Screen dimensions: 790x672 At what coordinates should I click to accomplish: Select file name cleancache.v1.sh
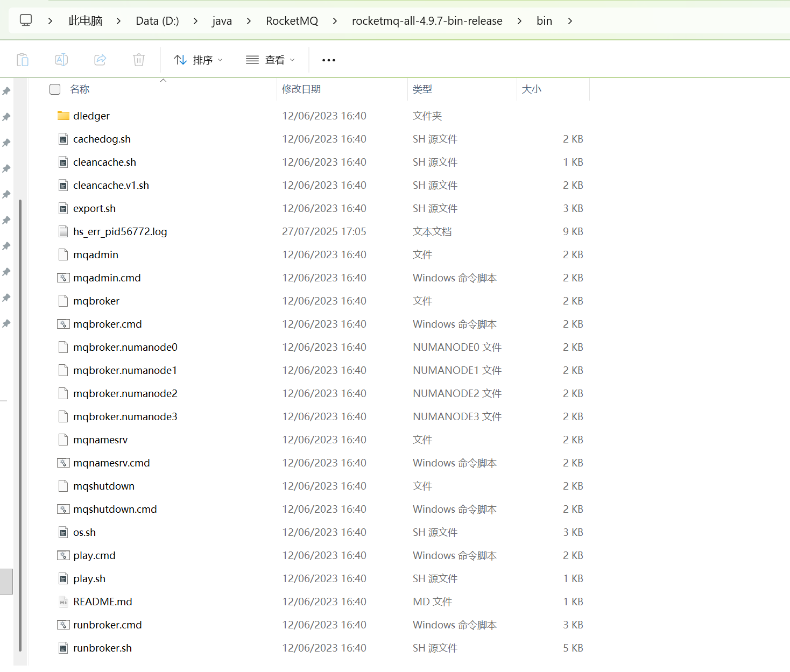pos(111,185)
